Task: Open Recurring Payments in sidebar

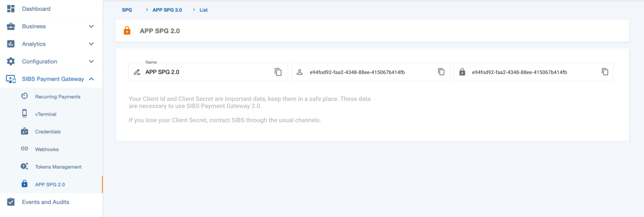Action: point(58,97)
